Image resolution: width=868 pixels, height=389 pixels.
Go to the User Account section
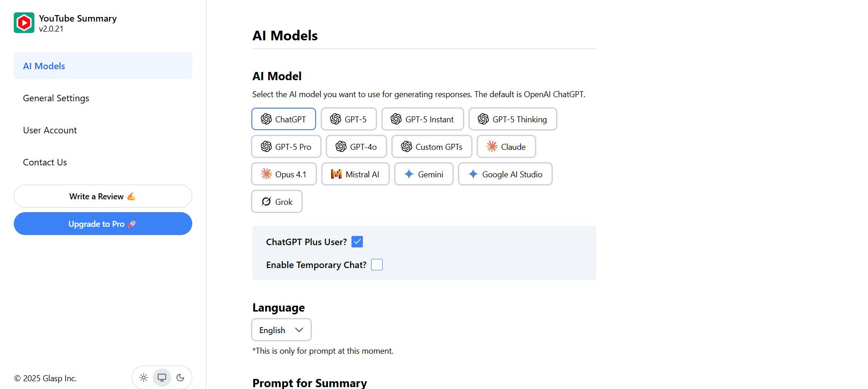coord(50,130)
